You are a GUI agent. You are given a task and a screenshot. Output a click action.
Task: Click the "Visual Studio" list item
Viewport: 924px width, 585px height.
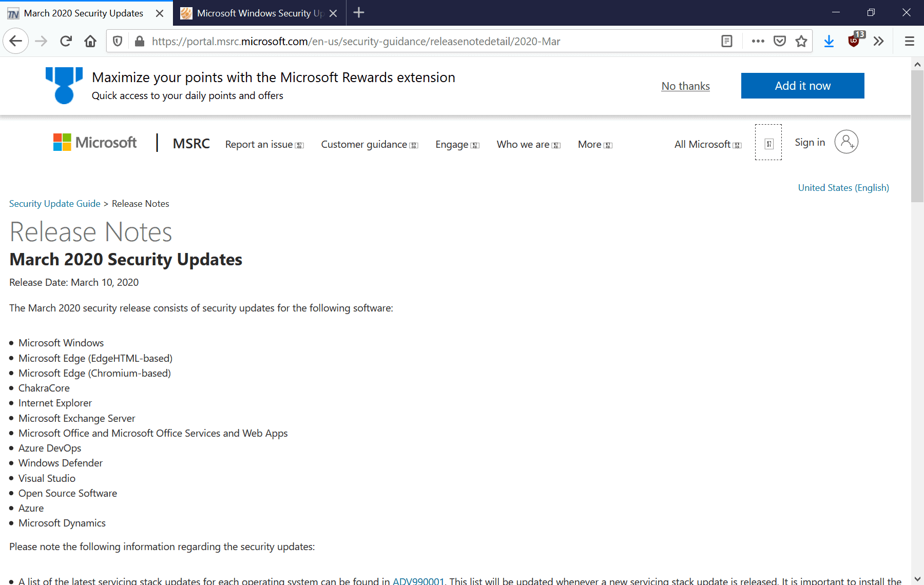point(47,478)
